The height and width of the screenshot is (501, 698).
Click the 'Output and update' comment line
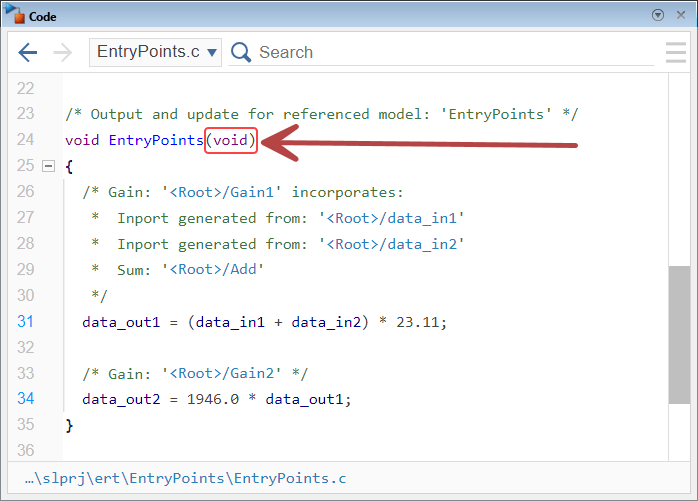(321, 114)
